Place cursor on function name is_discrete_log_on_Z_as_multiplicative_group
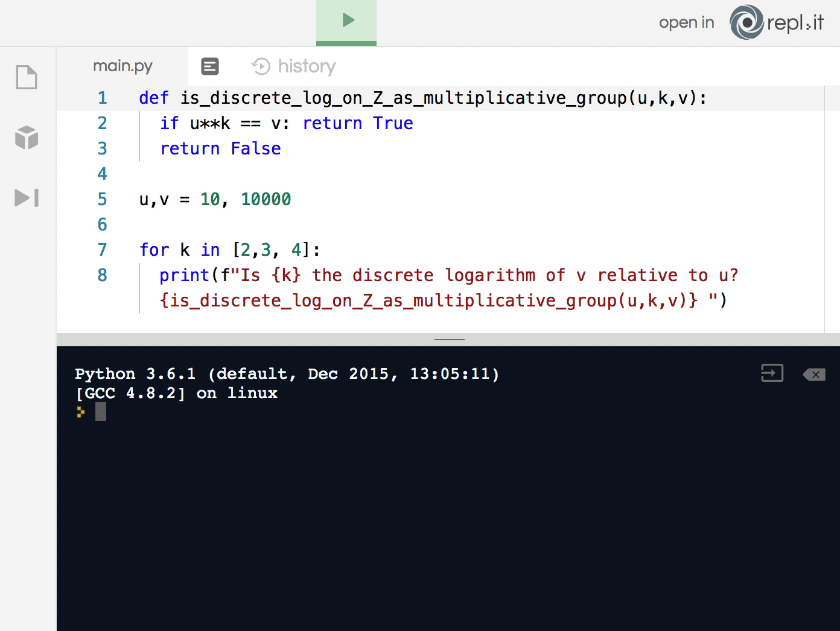This screenshot has height=631, width=840. tap(403, 98)
